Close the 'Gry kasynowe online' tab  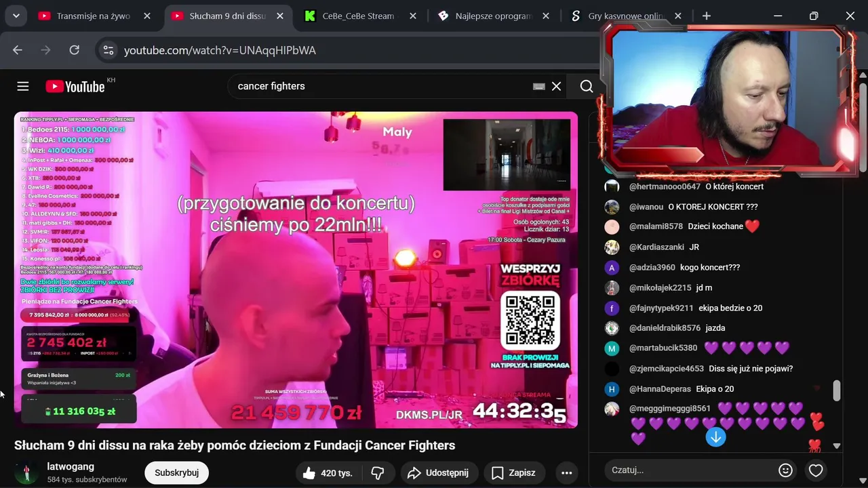coord(678,16)
